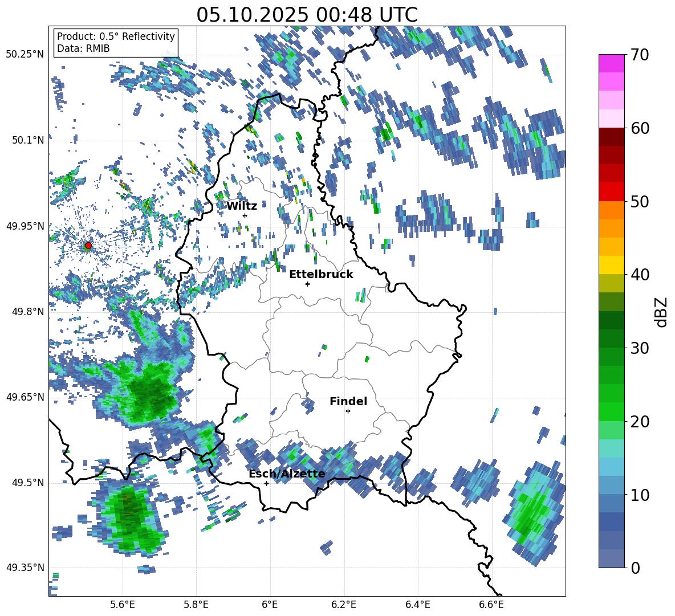Click the cross marker below the Wiltz label
This screenshot has height=616, width=675.
click(x=245, y=215)
